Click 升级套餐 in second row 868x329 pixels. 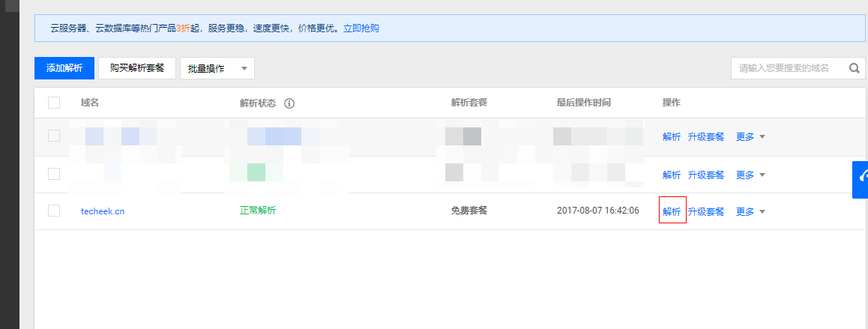pos(706,175)
